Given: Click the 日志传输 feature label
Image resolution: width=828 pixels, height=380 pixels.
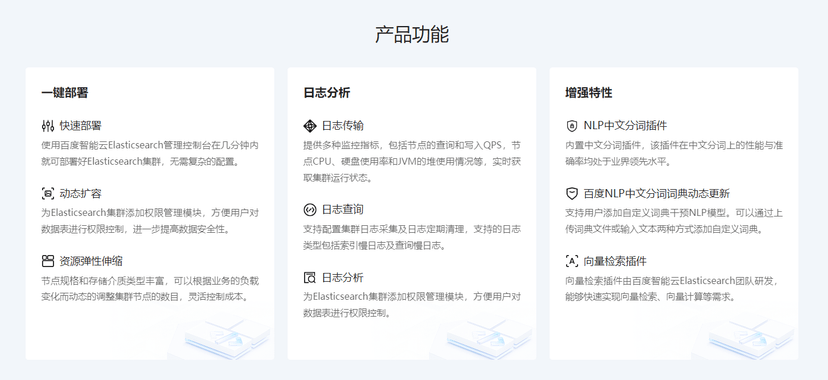Looking at the screenshot, I should 343,126.
